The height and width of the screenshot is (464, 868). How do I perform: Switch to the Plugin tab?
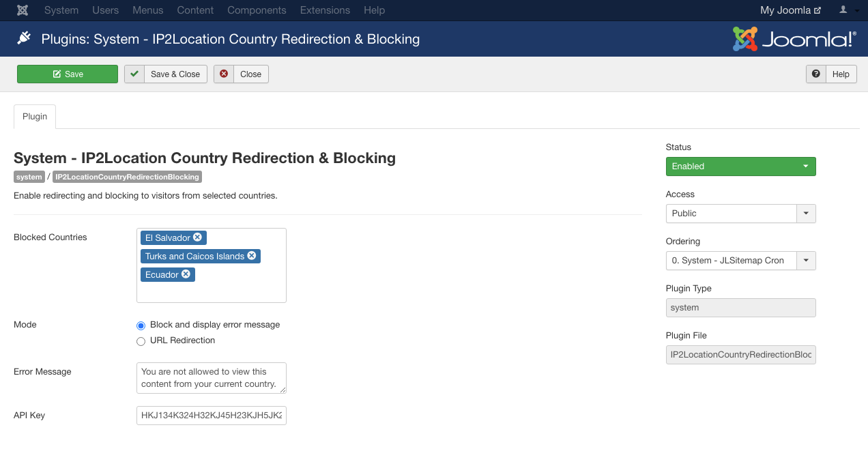coord(35,117)
